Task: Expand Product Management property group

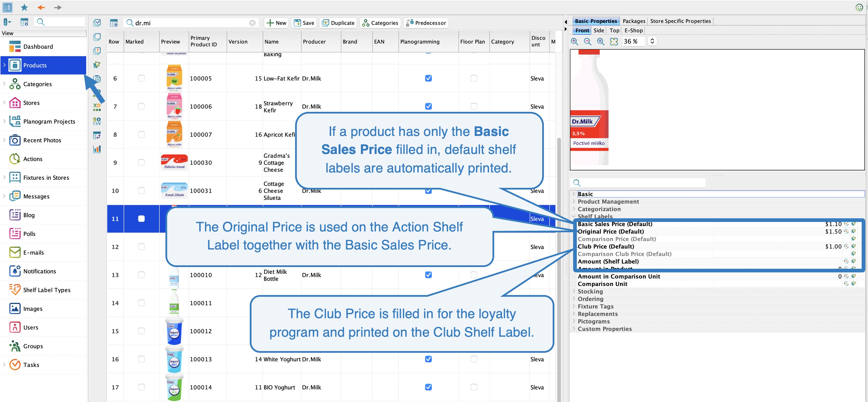Action: [573, 201]
